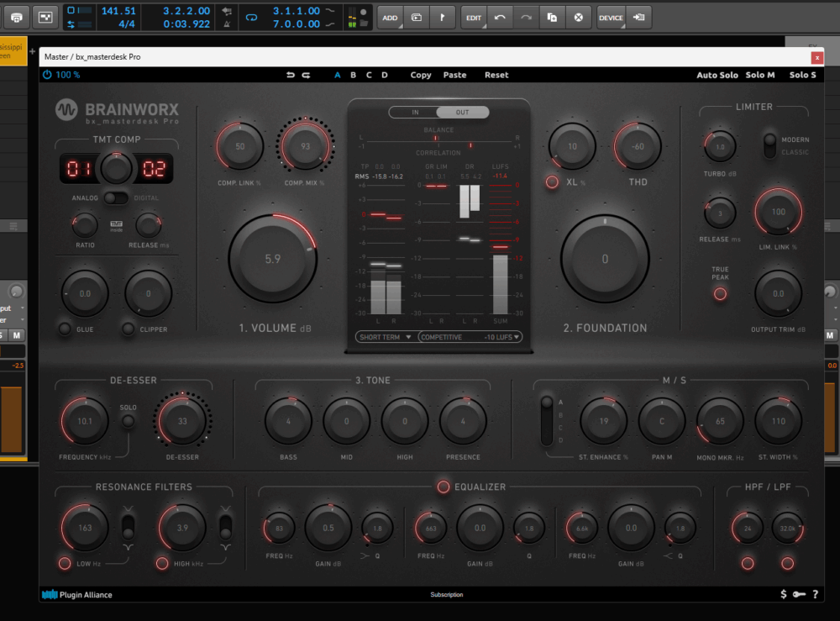Open the Plugin Alliance dollar store icon

783,594
